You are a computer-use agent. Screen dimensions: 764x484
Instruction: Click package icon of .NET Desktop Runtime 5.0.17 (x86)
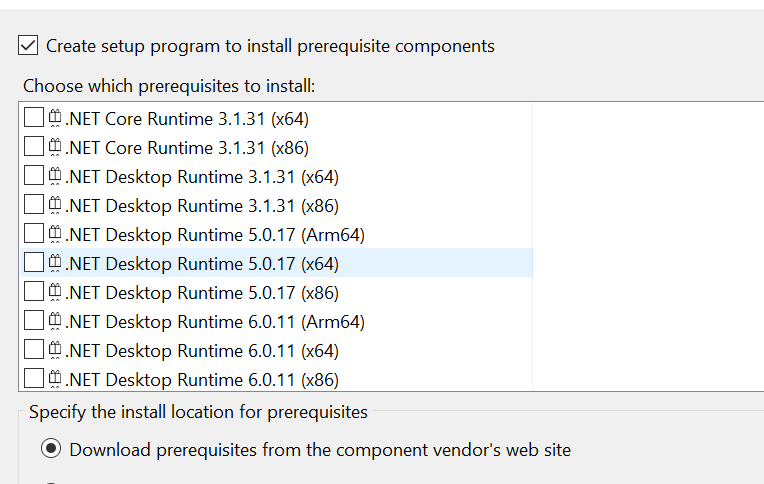coord(56,293)
